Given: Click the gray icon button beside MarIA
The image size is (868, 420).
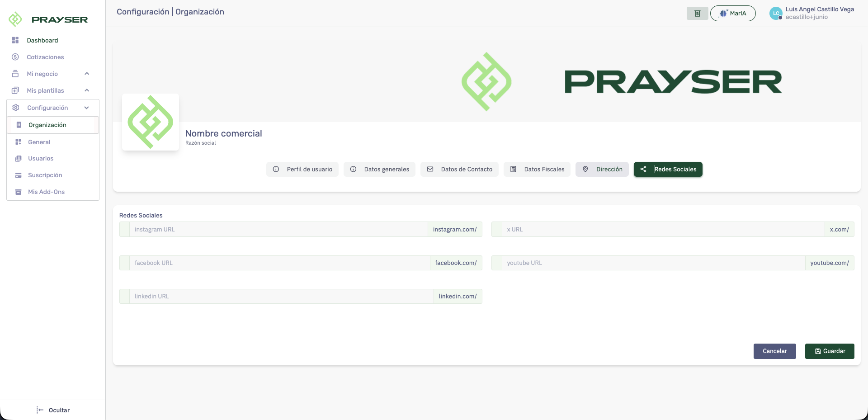Looking at the screenshot, I should click(698, 14).
